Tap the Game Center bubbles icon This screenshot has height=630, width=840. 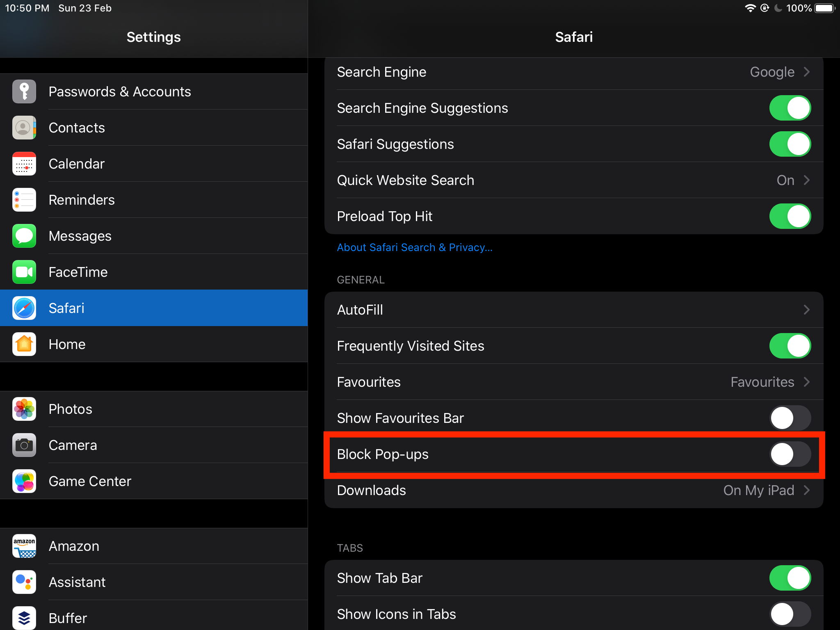24,481
